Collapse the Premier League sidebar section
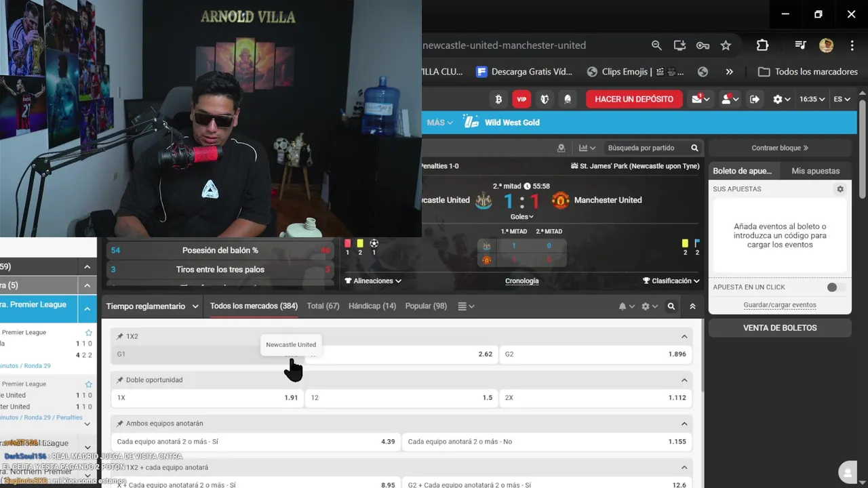 click(87, 309)
